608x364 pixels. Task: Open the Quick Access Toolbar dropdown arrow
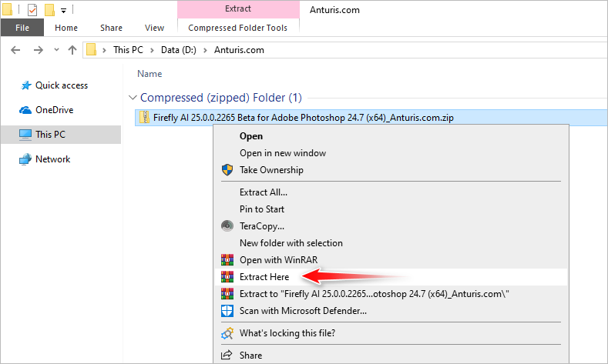63,11
